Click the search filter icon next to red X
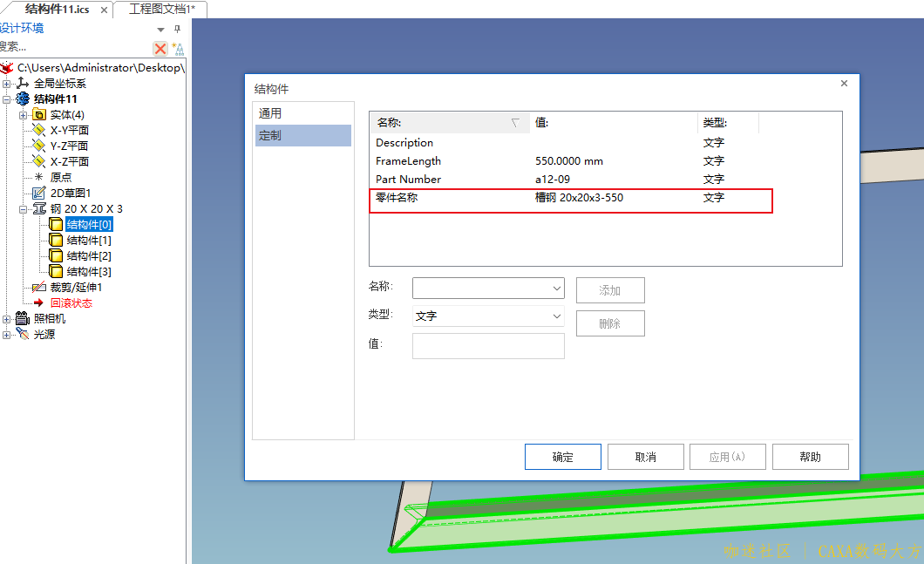 tap(178, 49)
